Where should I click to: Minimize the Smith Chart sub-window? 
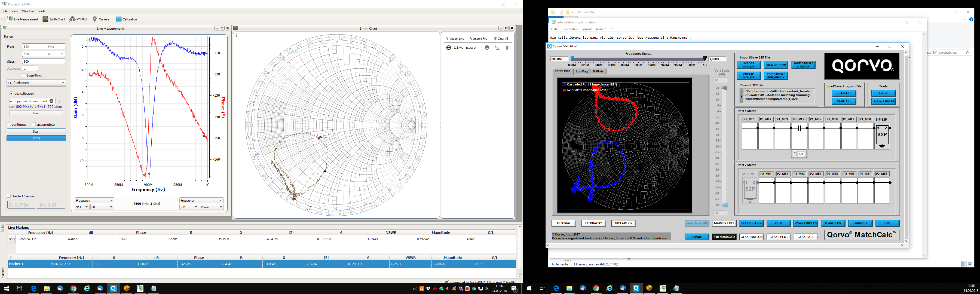coord(501,28)
